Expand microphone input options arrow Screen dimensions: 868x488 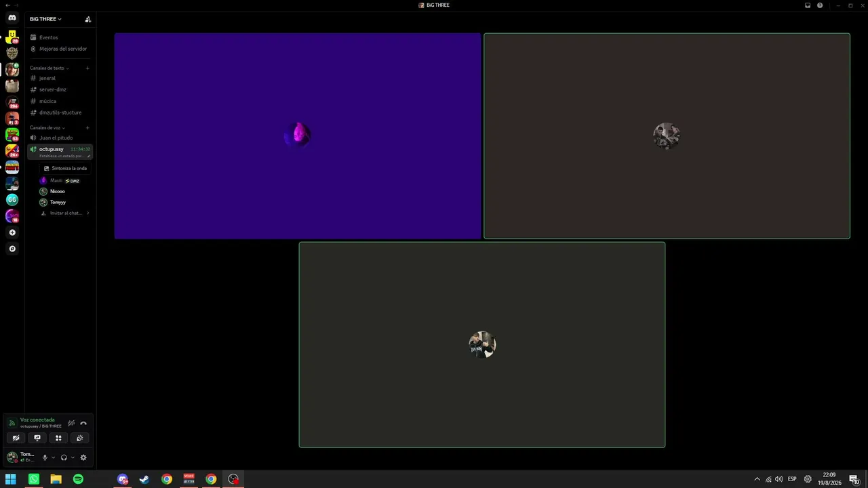coord(53,457)
